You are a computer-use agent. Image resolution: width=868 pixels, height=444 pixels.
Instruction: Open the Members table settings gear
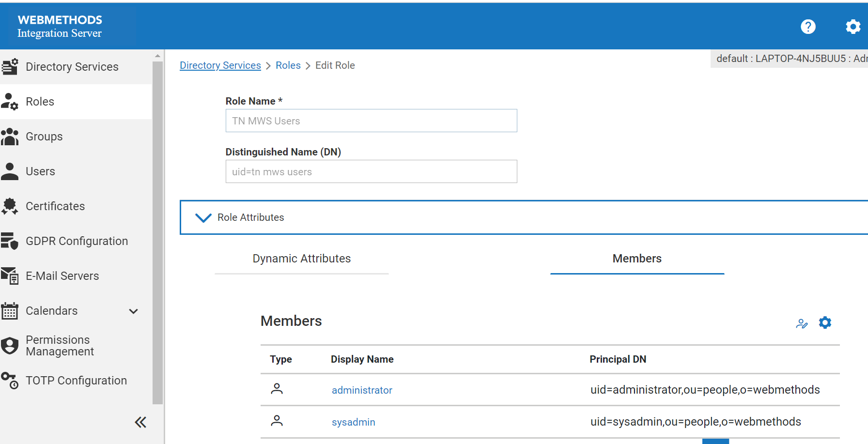825,322
